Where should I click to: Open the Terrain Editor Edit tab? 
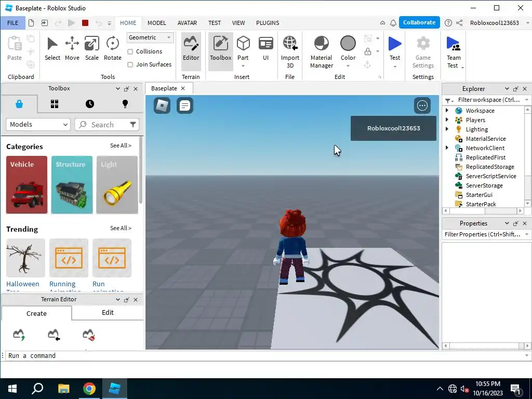click(108, 312)
